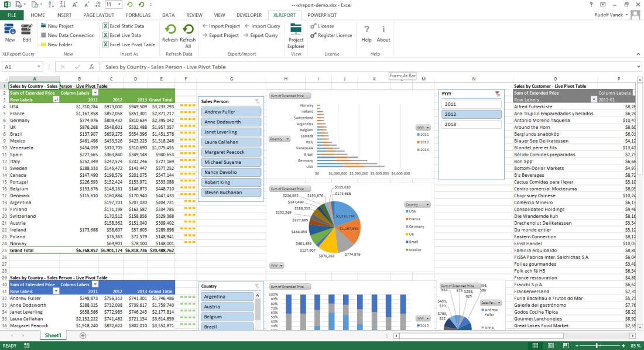Create a New Folder in XLReport
The height and width of the screenshot is (350, 644).
(56, 44)
